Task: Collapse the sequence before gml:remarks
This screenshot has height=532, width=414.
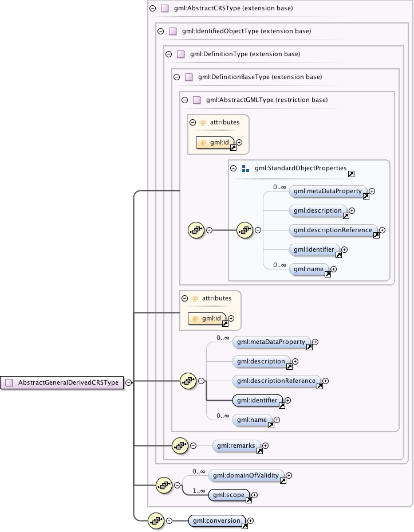Action: (x=193, y=446)
